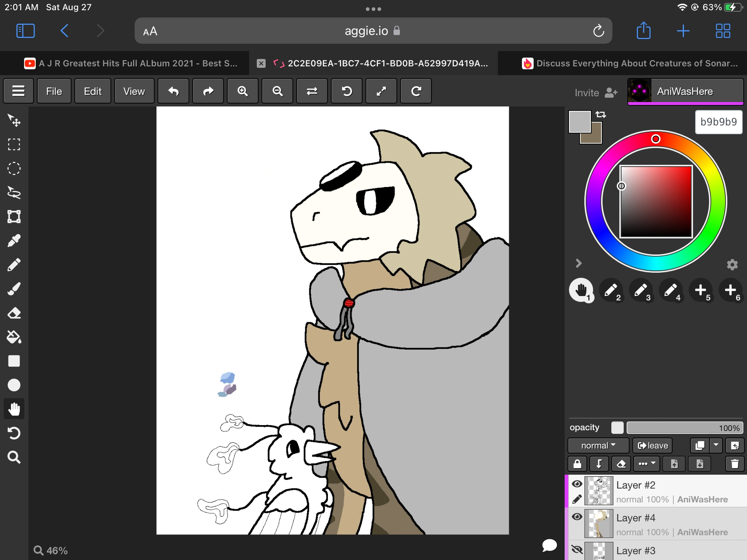Select the rectangle shape tool
The image size is (747, 560).
(x=14, y=361)
